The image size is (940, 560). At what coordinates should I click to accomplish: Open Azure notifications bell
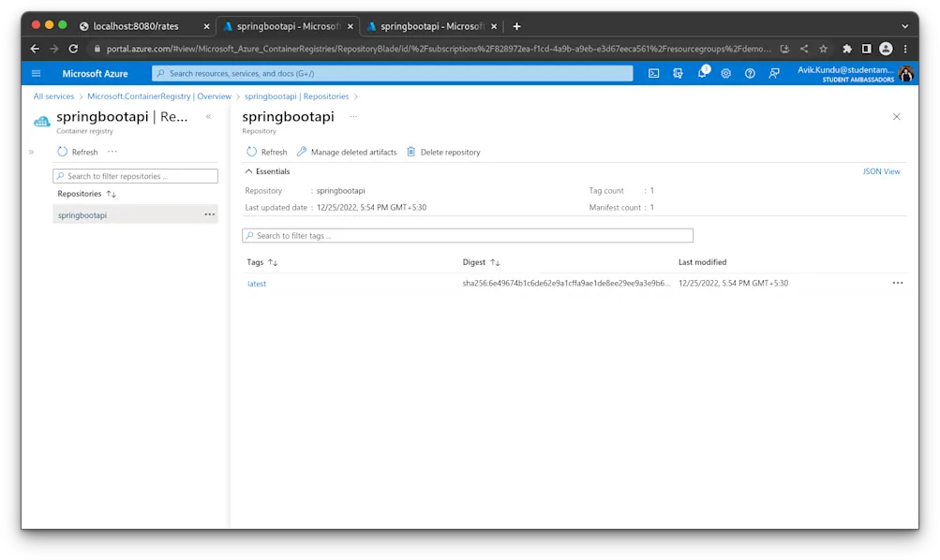coord(704,73)
